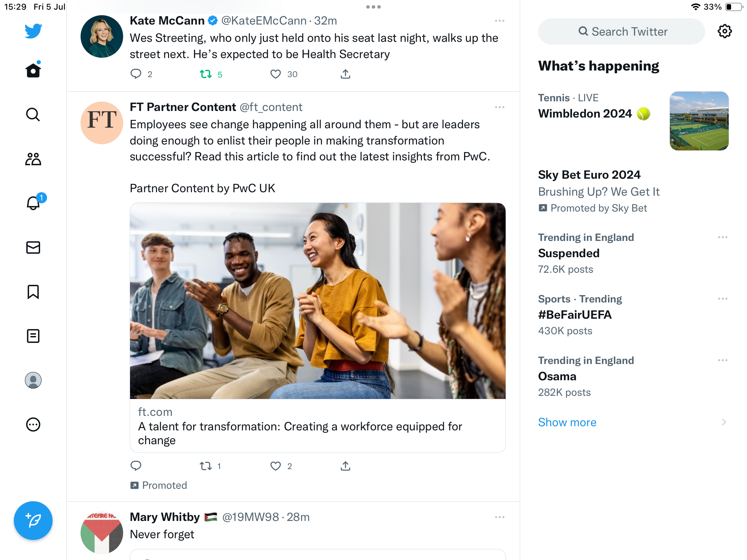The image size is (747, 560).
Task: Open more options for Kate McCann's tweet
Action: [500, 21]
